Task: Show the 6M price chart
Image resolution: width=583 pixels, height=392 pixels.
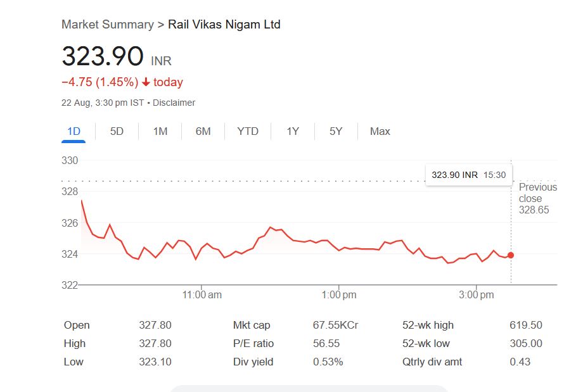Action: click(203, 131)
